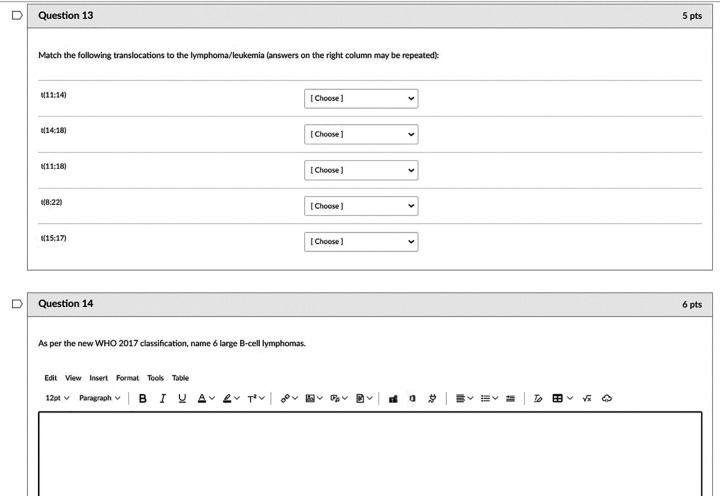
Task: Expand the list options arrow
Action: coord(495,398)
